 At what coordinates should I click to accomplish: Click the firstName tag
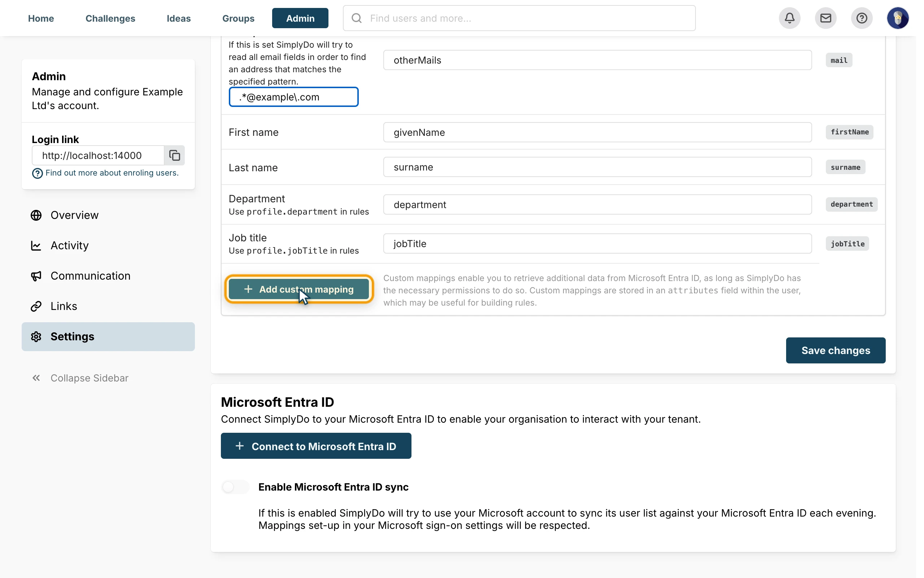pyautogui.click(x=849, y=132)
